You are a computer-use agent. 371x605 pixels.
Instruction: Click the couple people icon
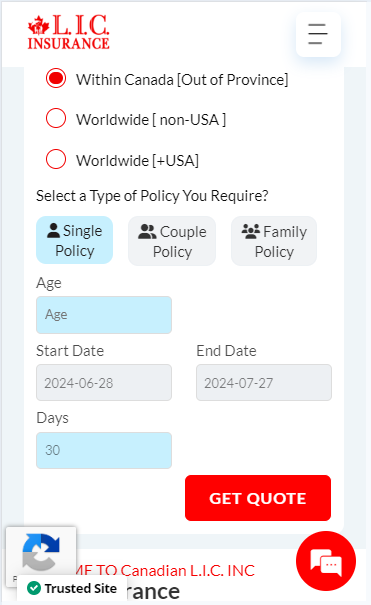pyautogui.click(x=147, y=232)
